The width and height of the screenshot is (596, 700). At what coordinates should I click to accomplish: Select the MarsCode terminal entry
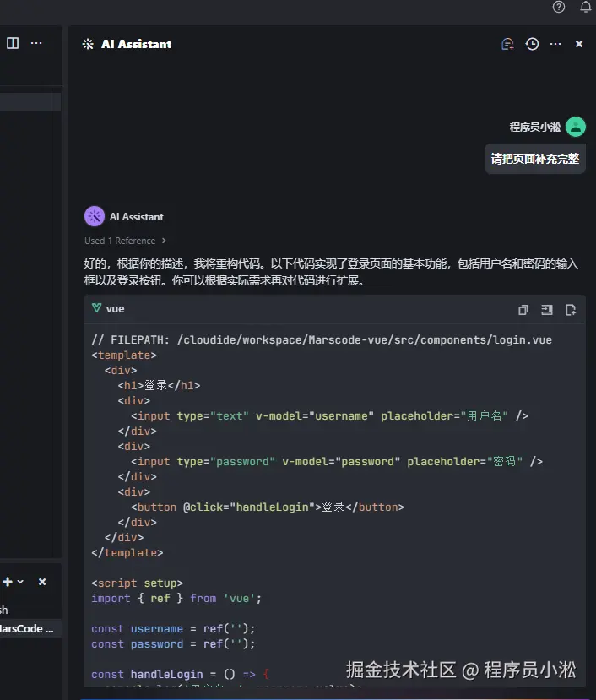point(30,628)
